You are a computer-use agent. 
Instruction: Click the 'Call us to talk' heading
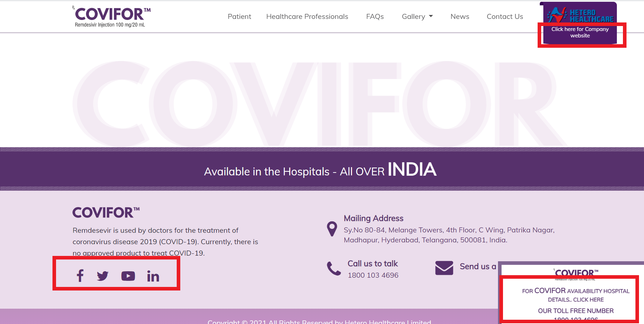point(373,263)
